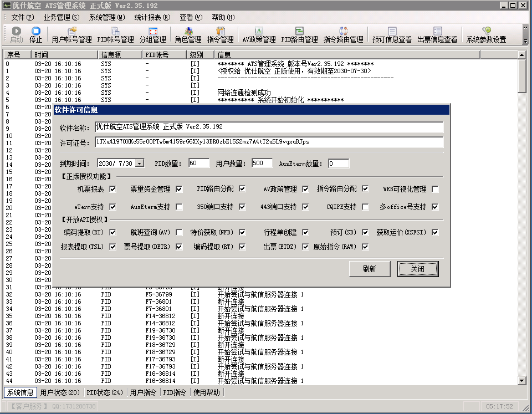Open the 业务管理 menu
532x414 pixels.
[61, 17]
